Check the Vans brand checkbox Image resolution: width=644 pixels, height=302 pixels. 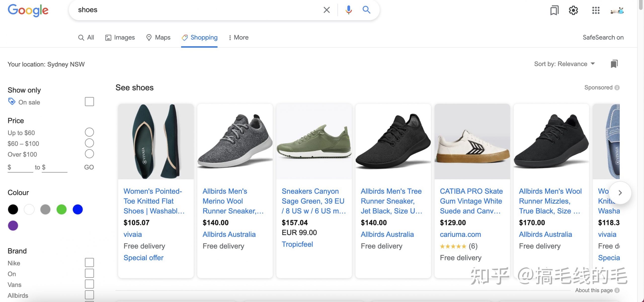coord(89,284)
